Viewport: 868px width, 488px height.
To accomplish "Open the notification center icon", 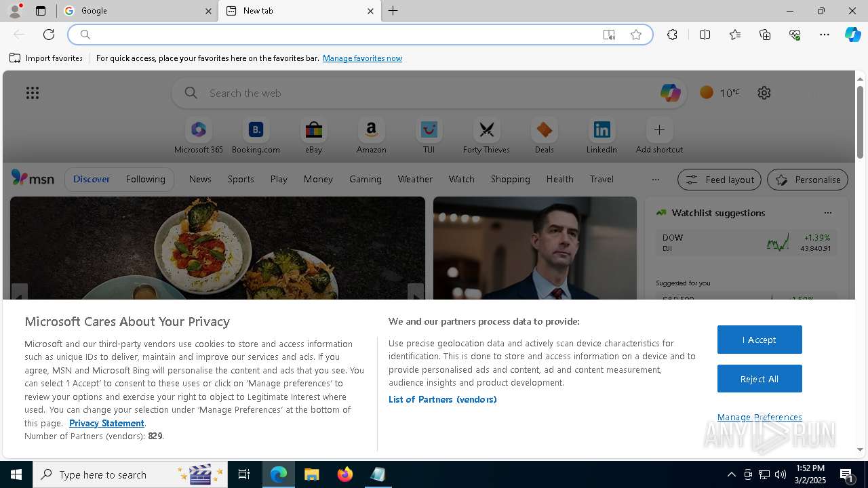I will click(x=847, y=474).
